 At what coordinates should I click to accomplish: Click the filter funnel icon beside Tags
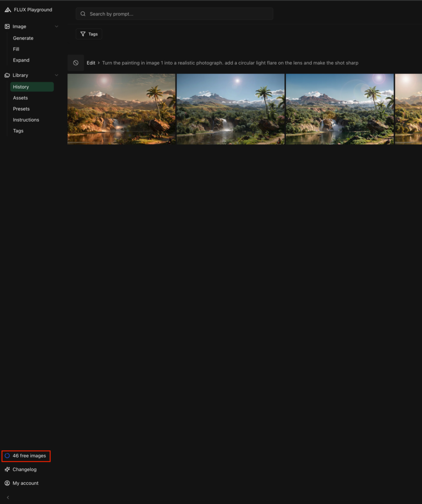[x=83, y=34]
